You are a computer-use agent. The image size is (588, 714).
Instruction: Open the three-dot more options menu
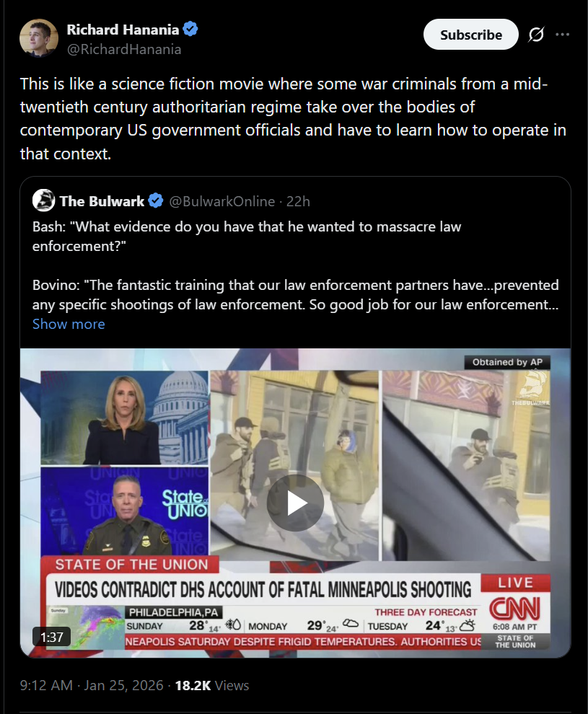[563, 35]
